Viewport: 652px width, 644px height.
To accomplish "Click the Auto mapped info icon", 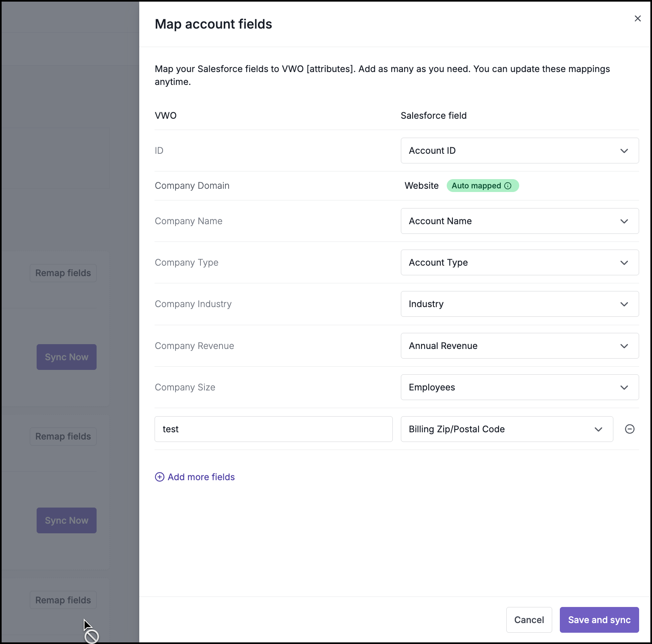I will coord(508,186).
